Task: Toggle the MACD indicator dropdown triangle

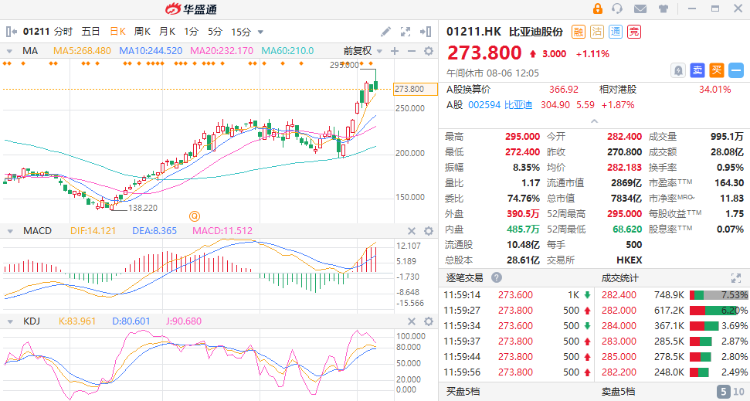Action: pyautogui.click(x=10, y=231)
